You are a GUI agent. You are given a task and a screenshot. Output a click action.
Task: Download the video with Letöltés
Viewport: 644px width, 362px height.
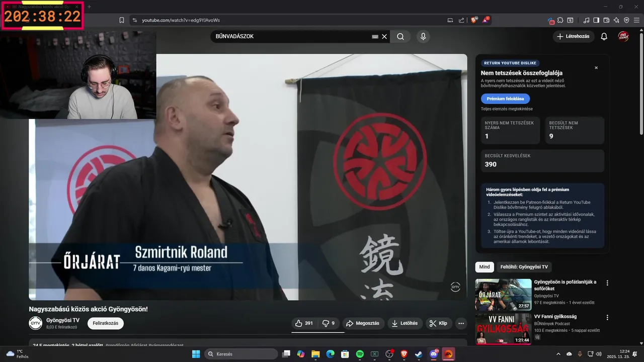coord(405,323)
